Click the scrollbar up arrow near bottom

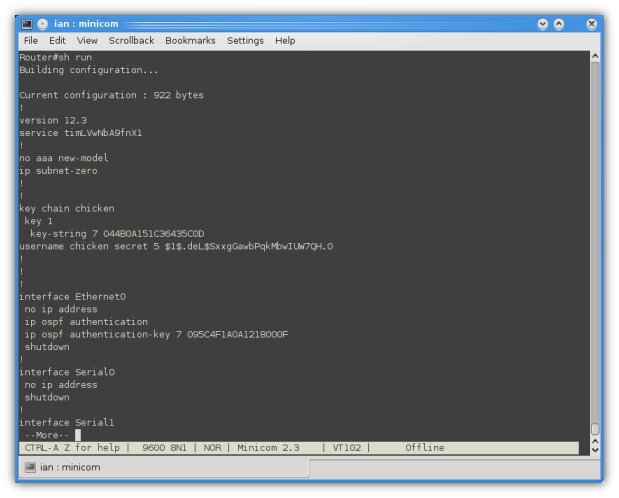point(595,441)
